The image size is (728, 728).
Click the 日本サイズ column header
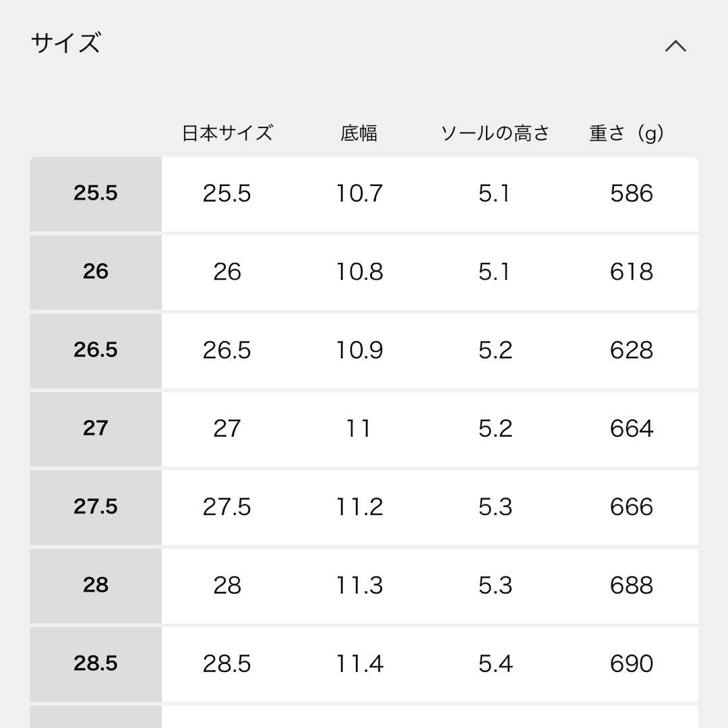227,133
